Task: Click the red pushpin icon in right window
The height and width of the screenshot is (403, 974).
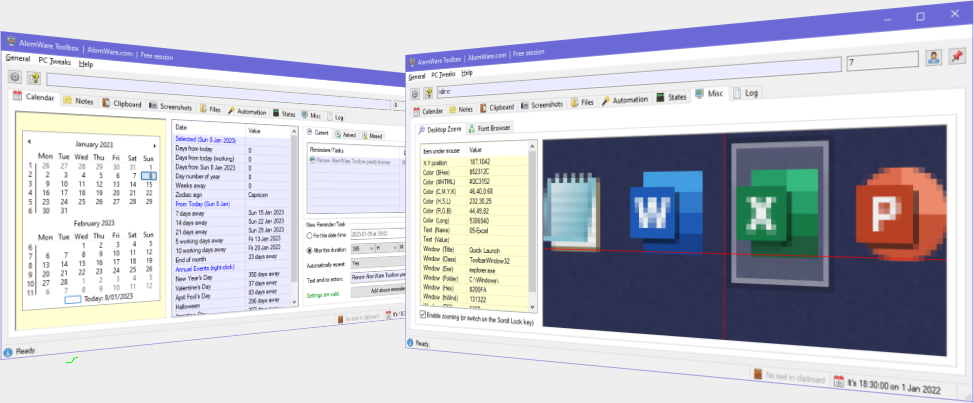Action: 956,57
